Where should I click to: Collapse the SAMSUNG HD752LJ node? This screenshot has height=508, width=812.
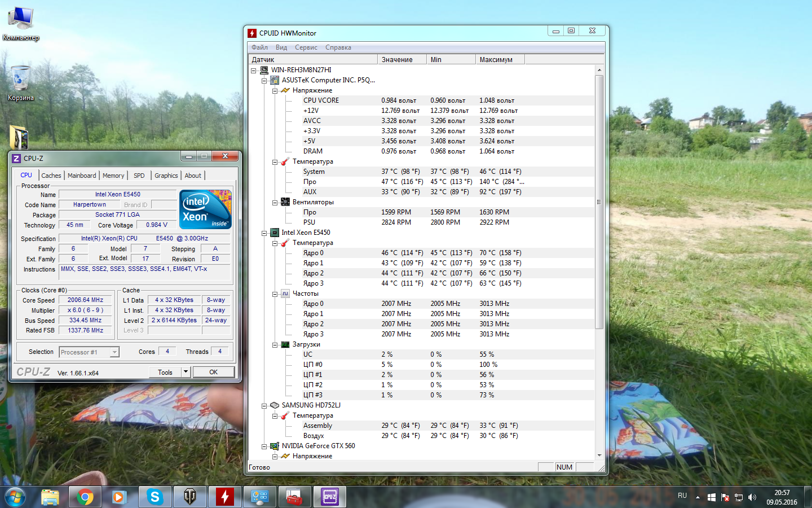click(264, 406)
